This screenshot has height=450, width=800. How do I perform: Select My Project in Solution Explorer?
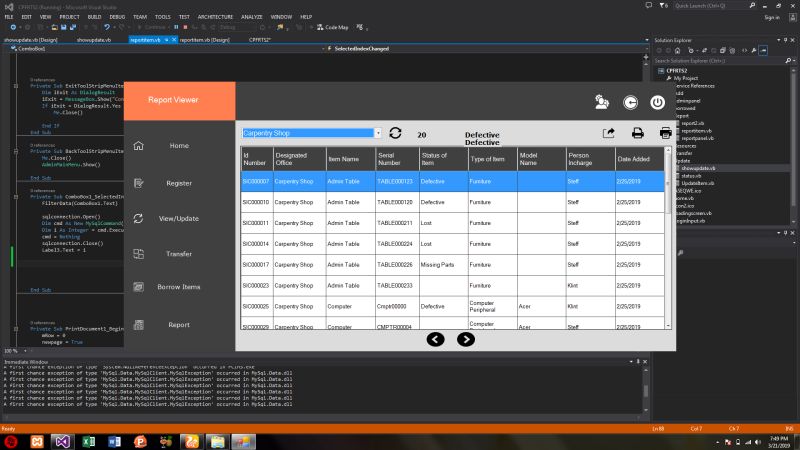pos(685,78)
